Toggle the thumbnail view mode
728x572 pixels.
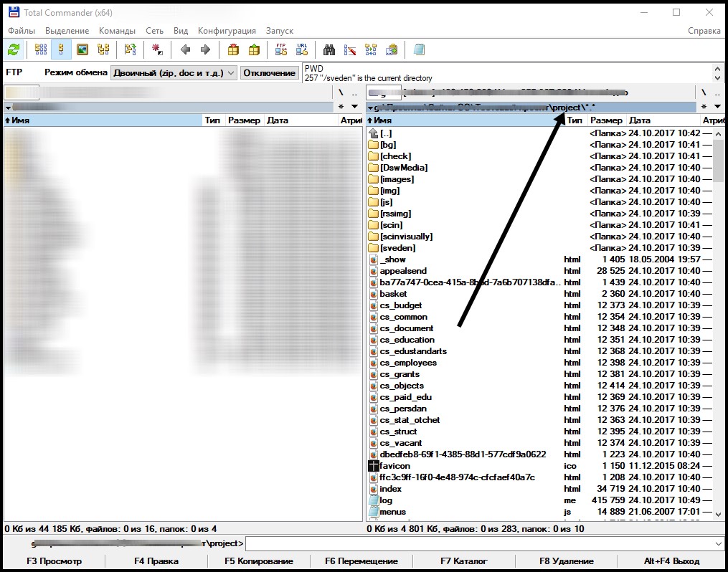[x=82, y=49]
